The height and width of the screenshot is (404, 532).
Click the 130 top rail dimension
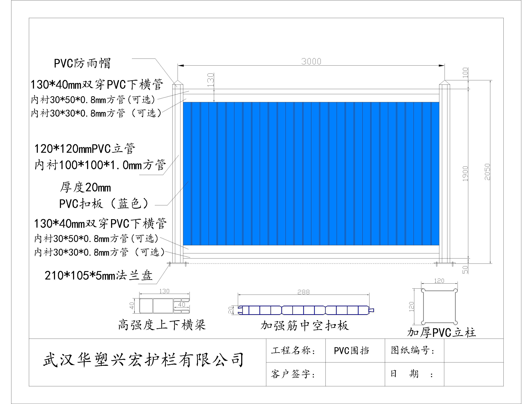pos(210,80)
